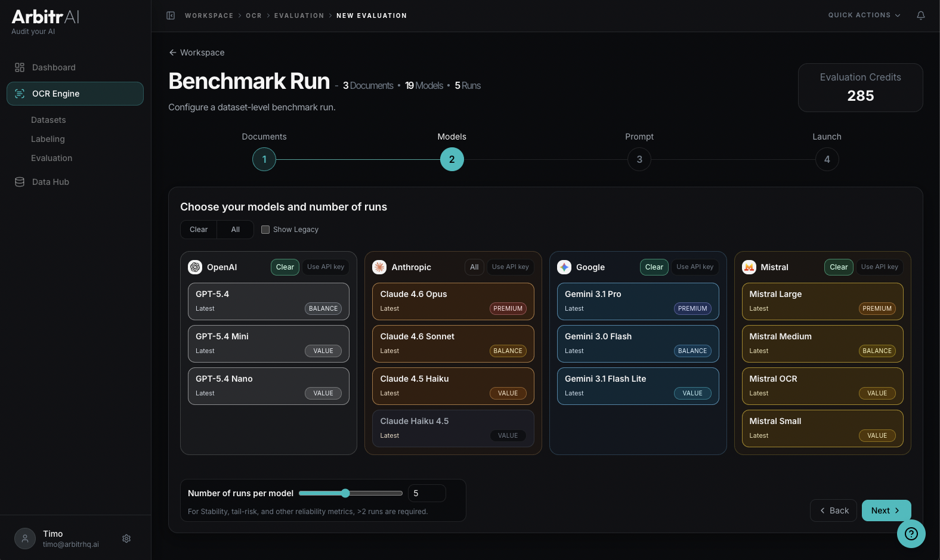Viewport: 940px width, 560px height.
Task: Go back to Workspace link
Action: click(197, 52)
